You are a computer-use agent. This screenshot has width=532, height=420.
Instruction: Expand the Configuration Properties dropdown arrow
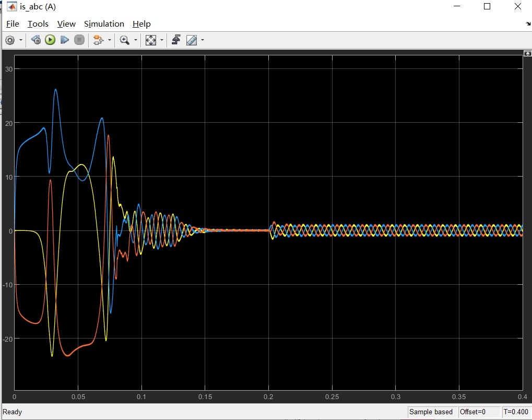click(21, 40)
